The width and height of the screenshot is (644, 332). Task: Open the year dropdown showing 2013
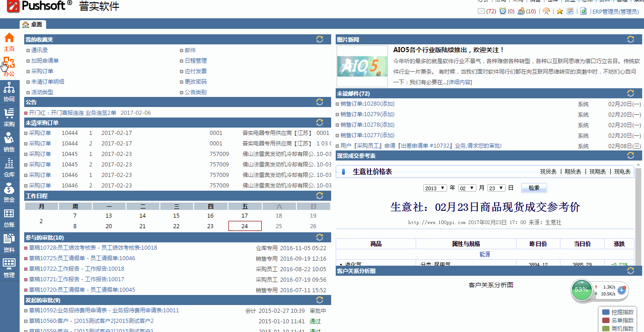pyautogui.click(x=434, y=187)
